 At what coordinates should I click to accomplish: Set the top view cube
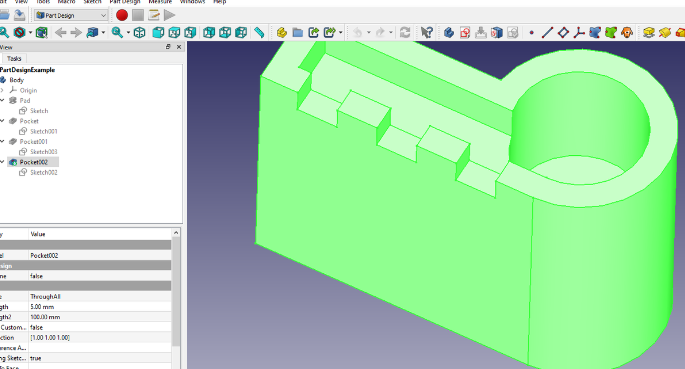[174, 32]
